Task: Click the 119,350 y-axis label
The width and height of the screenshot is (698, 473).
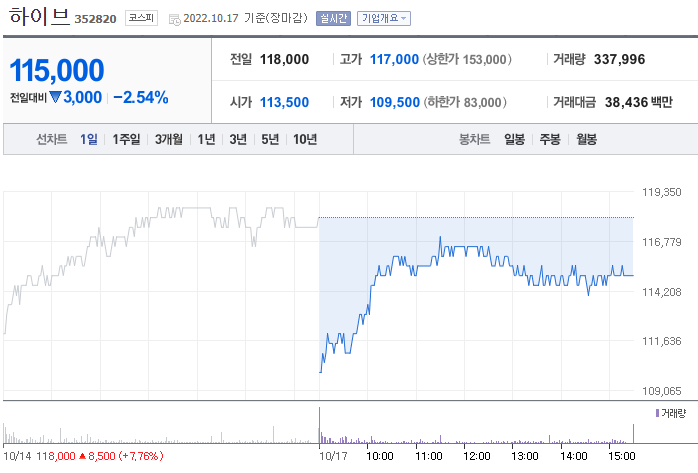Action: click(x=661, y=192)
